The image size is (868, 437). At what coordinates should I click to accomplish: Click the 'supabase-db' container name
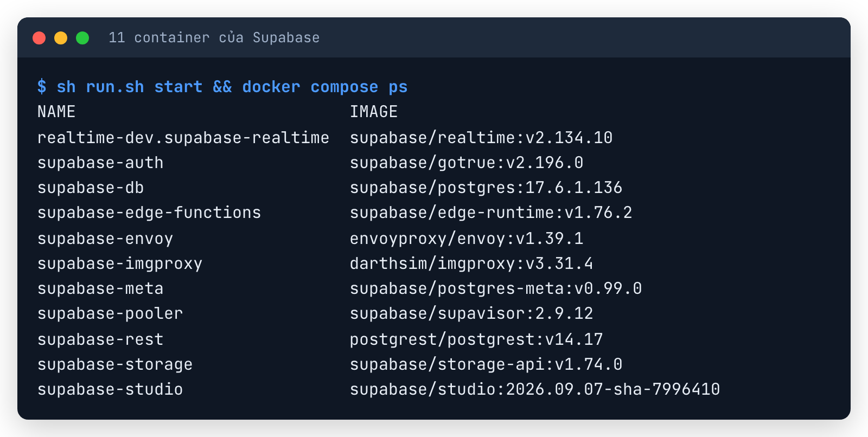point(91,188)
